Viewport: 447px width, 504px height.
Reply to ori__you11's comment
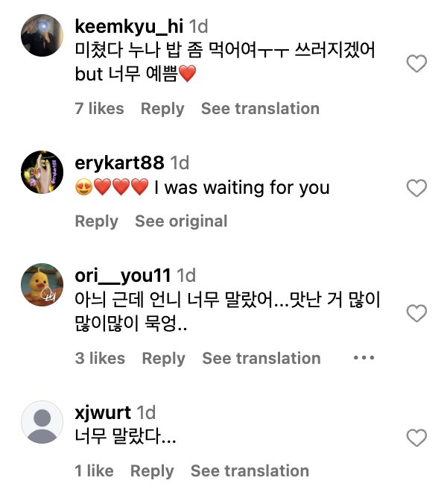[x=163, y=359]
